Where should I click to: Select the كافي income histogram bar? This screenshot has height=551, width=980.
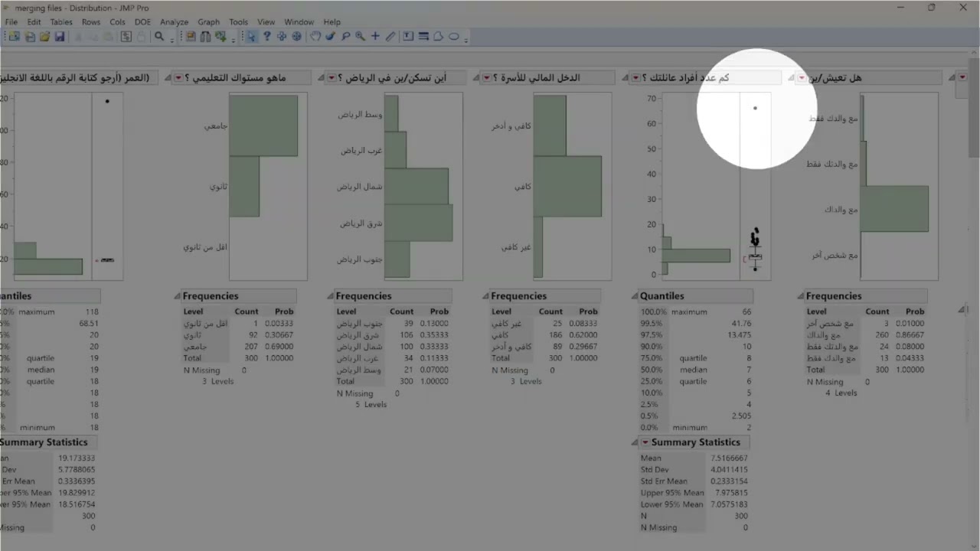click(x=567, y=186)
